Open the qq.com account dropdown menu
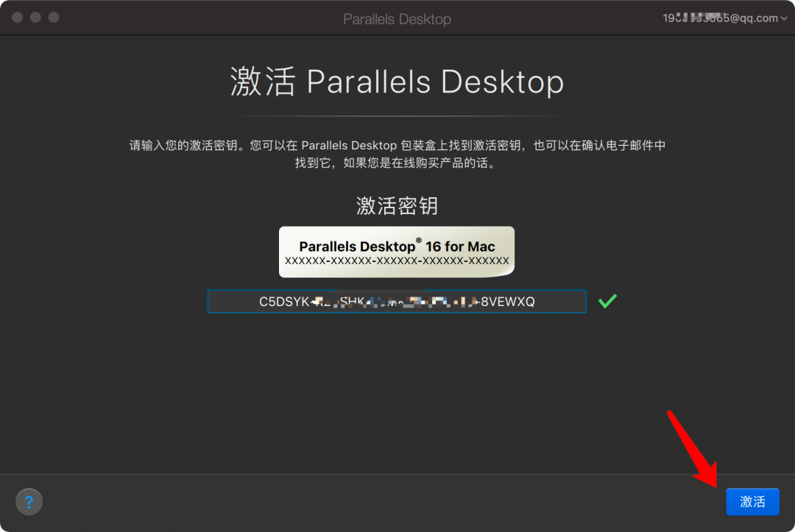The height and width of the screenshot is (532, 795). click(x=725, y=18)
